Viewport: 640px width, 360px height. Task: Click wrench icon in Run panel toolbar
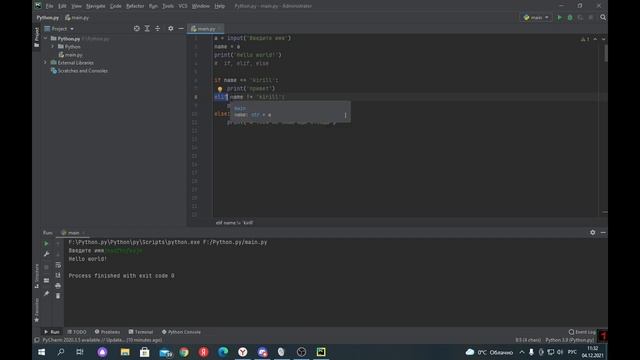pyautogui.click(x=47, y=254)
